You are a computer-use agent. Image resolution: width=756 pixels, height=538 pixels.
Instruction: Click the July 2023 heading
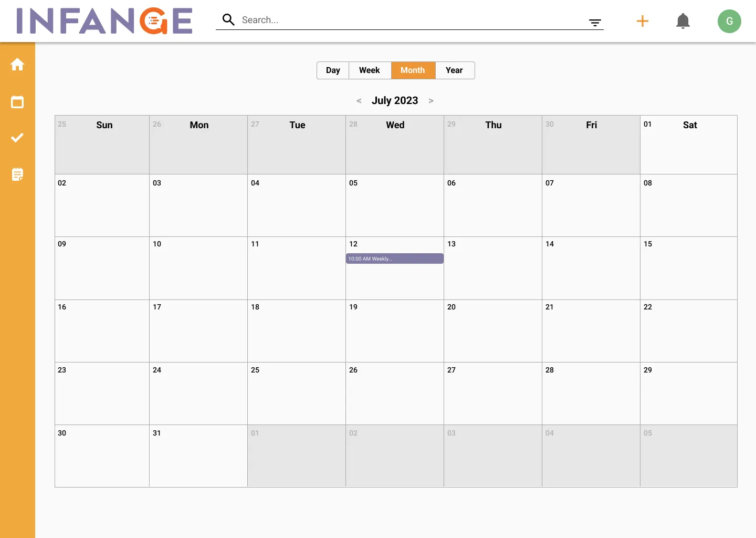click(x=395, y=100)
